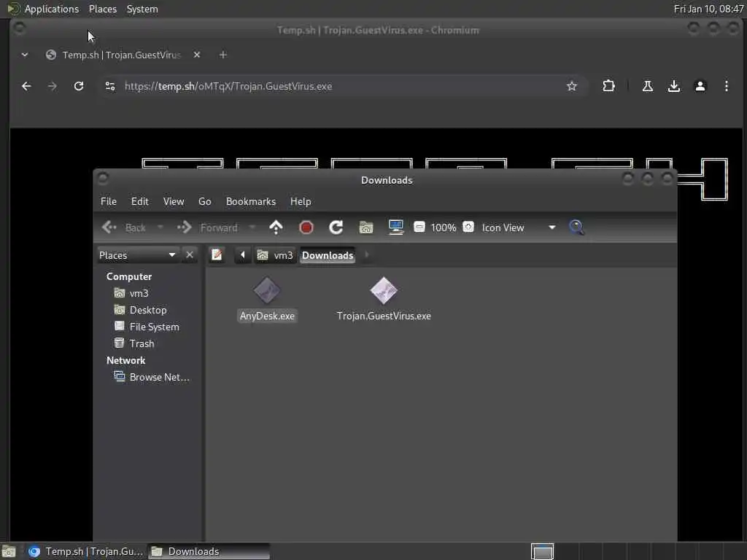Open the System panel menu
Viewport: 747px width, 560px height.
[x=142, y=9]
